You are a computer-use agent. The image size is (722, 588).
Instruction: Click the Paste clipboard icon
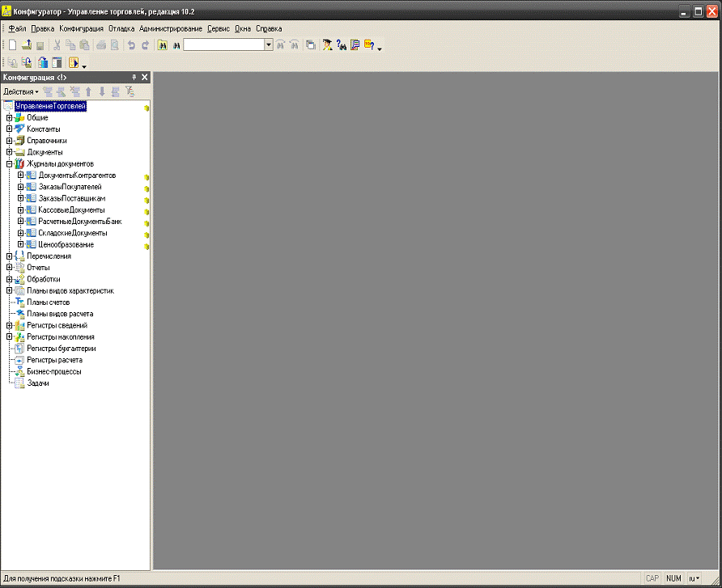84,44
